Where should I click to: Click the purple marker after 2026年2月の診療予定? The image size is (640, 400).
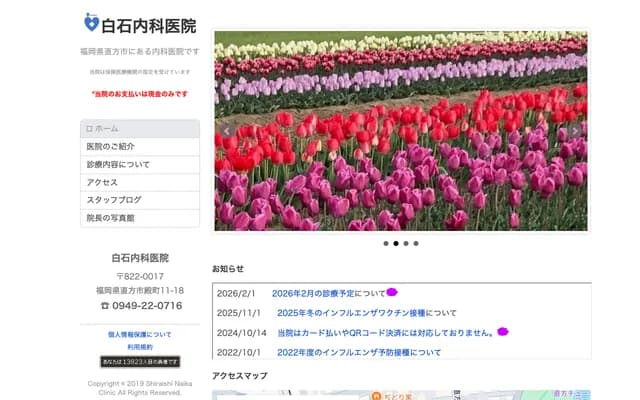392,293
